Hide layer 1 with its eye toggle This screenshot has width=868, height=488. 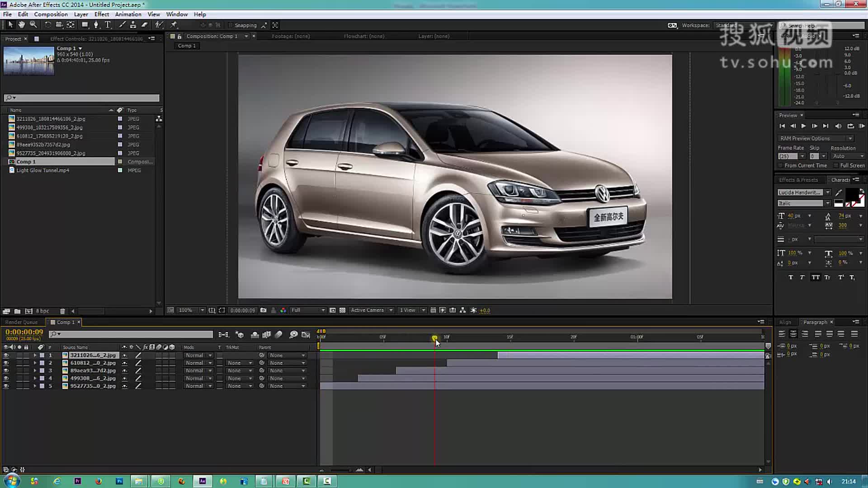point(6,356)
